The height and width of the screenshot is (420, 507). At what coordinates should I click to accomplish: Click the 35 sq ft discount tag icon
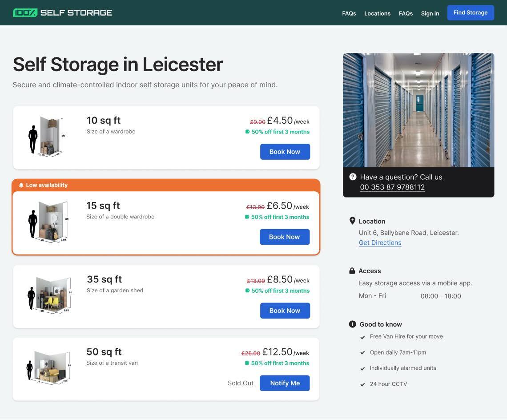pos(247,291)
